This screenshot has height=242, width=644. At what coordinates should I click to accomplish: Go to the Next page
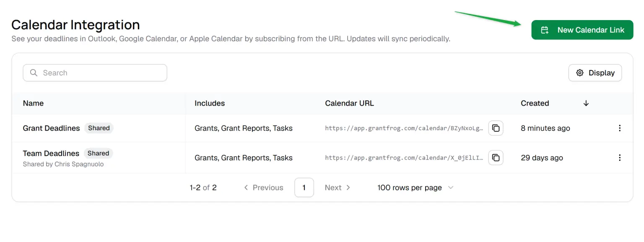(x=338, y=188)
